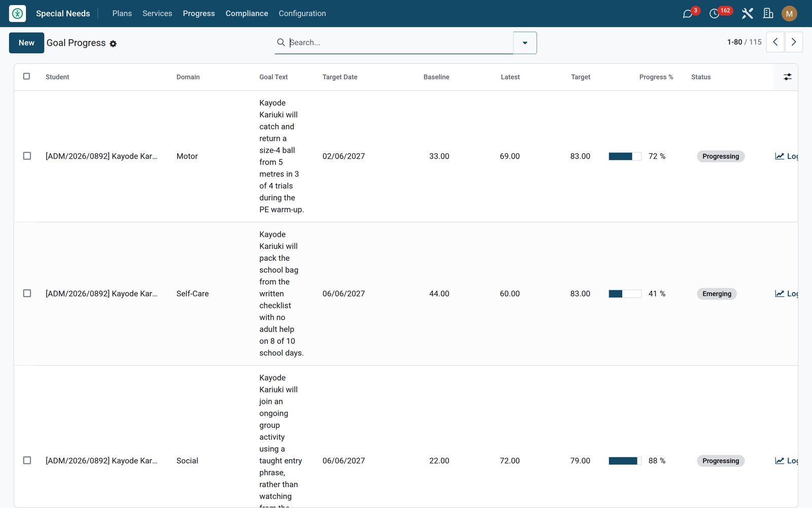The image size is (812, 508).
Task: Click the 88 % progress bar
Action: 625,461
